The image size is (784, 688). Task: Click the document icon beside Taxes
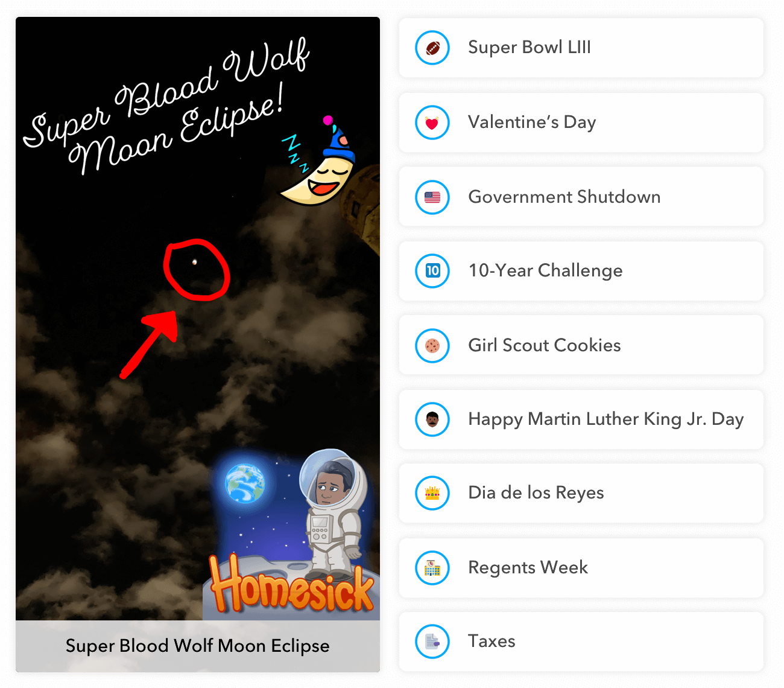click(x=432, y=642)
